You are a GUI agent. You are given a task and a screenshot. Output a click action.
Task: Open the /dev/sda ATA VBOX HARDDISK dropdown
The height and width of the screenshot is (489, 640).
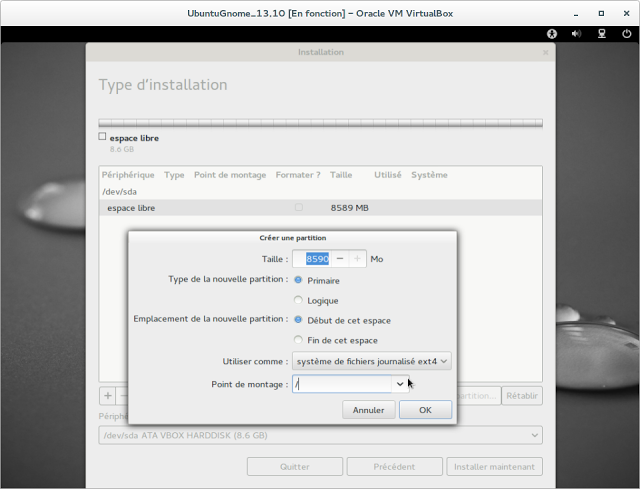[x=320, y=435]
